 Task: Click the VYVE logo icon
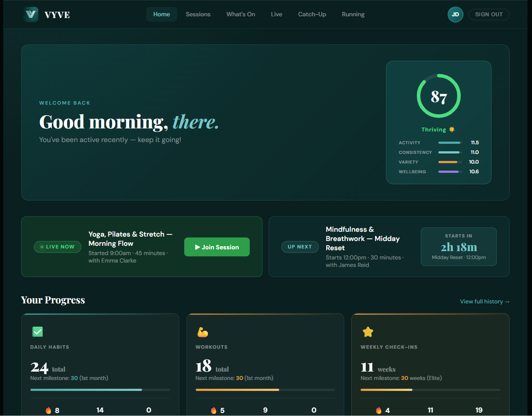point(31,14)
